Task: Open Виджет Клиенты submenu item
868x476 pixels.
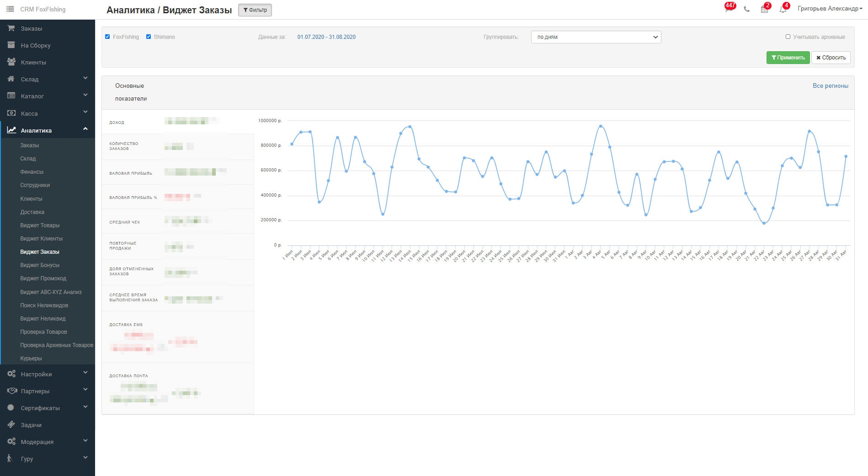Action: [x=42, y=239]
